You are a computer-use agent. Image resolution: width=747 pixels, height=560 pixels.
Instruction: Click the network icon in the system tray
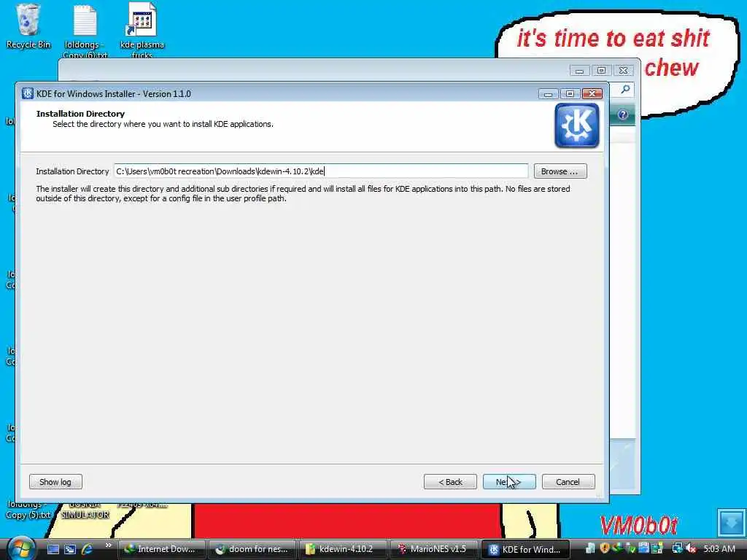[x=677, y=548]
